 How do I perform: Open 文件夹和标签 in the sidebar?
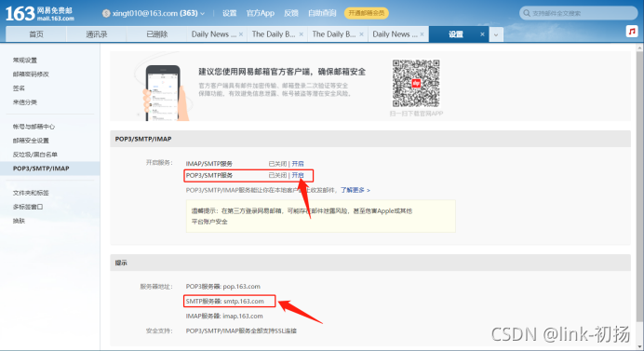coord(31,193)
